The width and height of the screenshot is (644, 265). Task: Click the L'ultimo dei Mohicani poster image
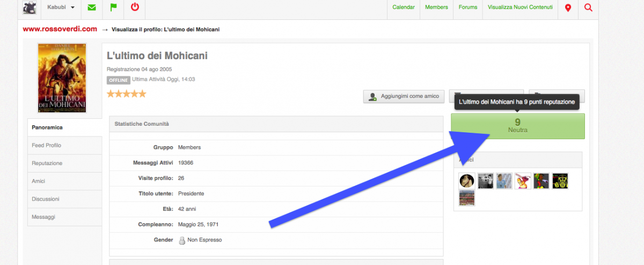(62, 78)
